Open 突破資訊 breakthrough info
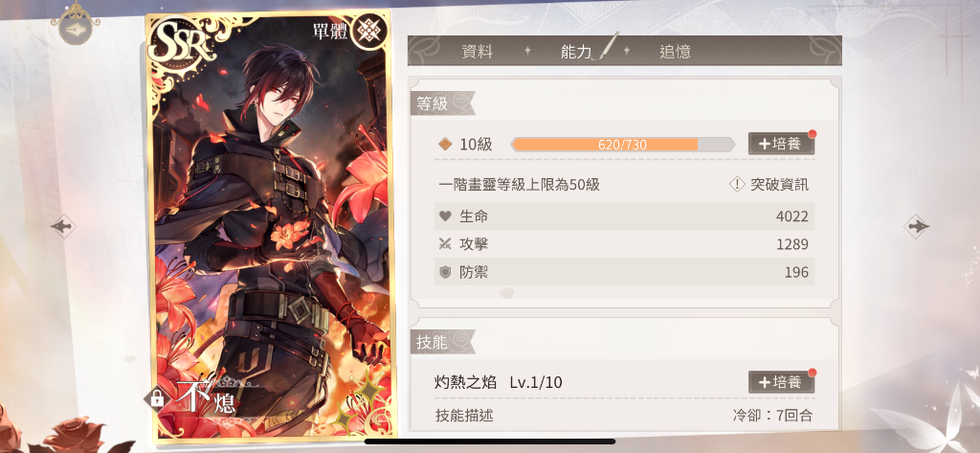 pyautogui.click(x=779, y=184)
